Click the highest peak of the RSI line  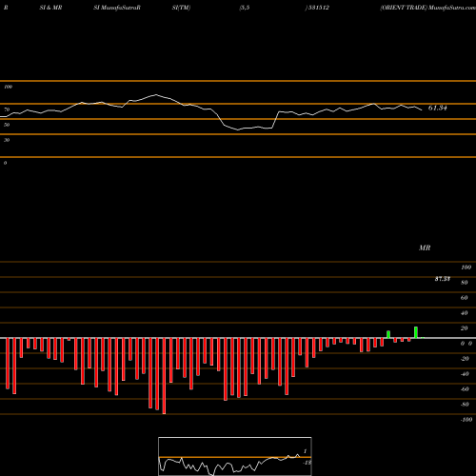(155, 94)
